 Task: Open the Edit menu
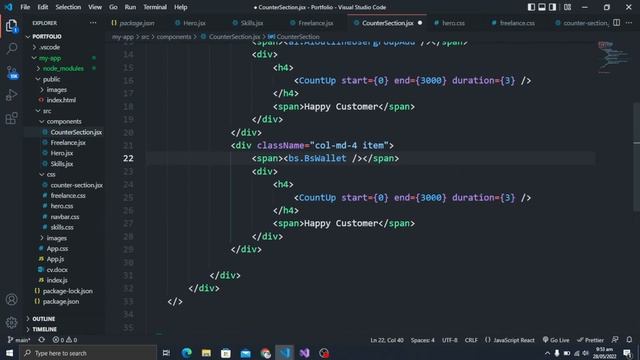(x=42, y=7)
